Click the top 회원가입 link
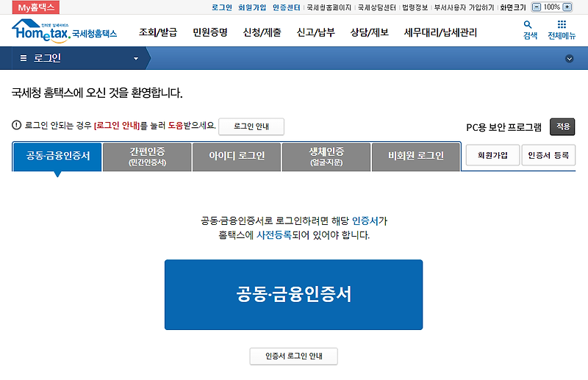 click(252, 7)
